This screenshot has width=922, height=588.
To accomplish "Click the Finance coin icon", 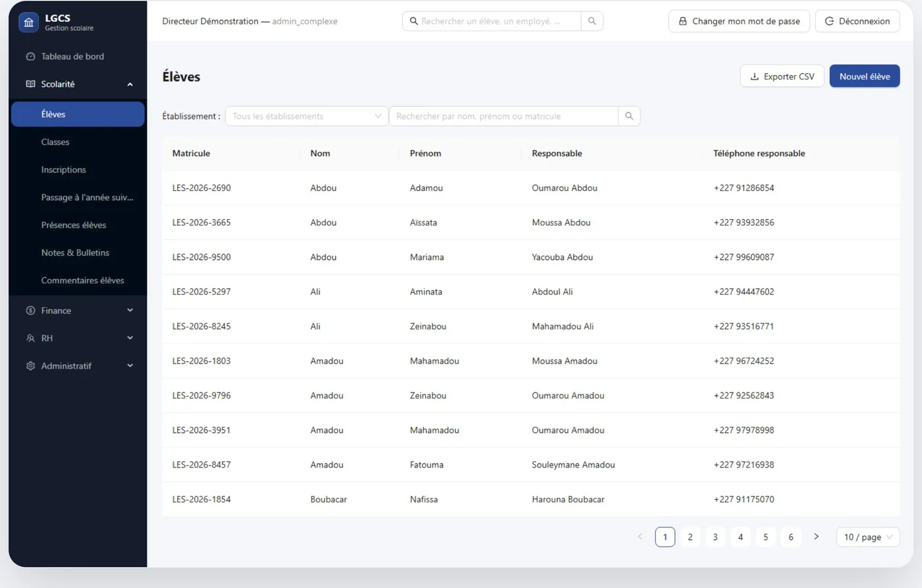I will pyautogui.click(x=30, y=311).
